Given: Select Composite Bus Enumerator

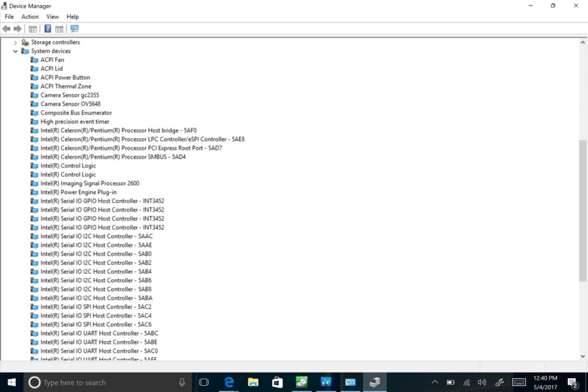Looking at the screenshot, I should tap(76, 113).
